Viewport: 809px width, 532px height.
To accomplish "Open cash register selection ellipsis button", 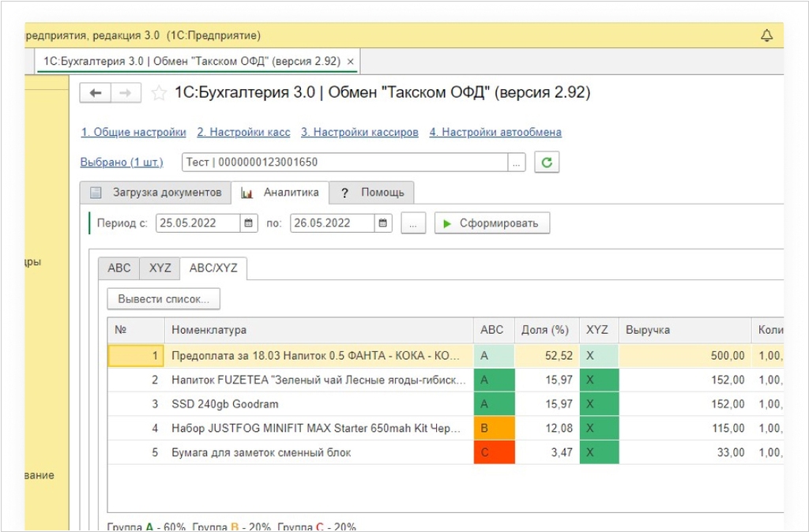I will click(x=516, y=163).
